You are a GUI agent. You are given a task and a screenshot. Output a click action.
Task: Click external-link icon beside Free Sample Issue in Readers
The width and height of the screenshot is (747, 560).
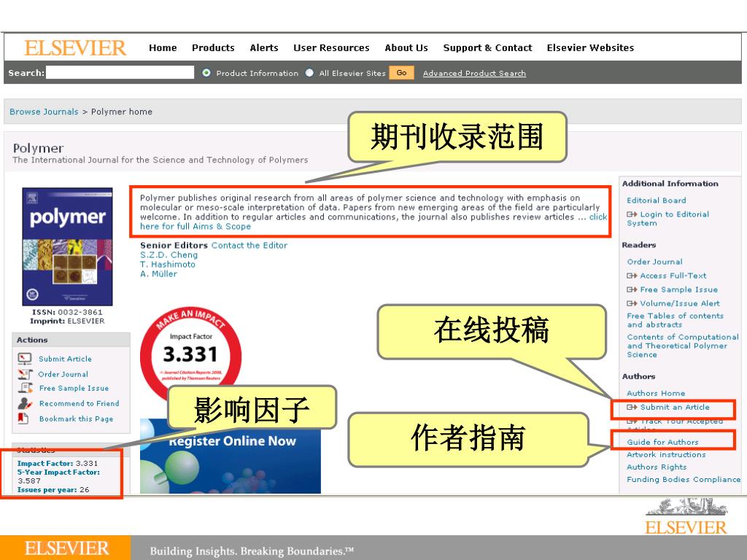(x=632, y=289)
